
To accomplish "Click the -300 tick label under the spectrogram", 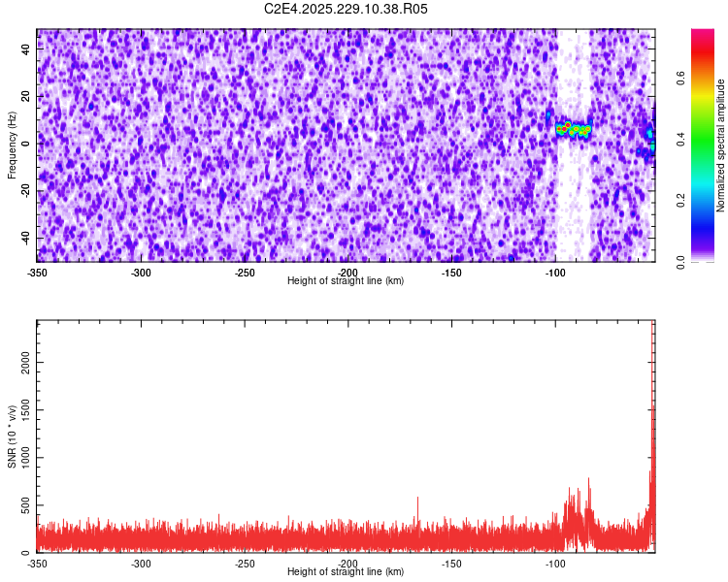I will click(141, 273).
